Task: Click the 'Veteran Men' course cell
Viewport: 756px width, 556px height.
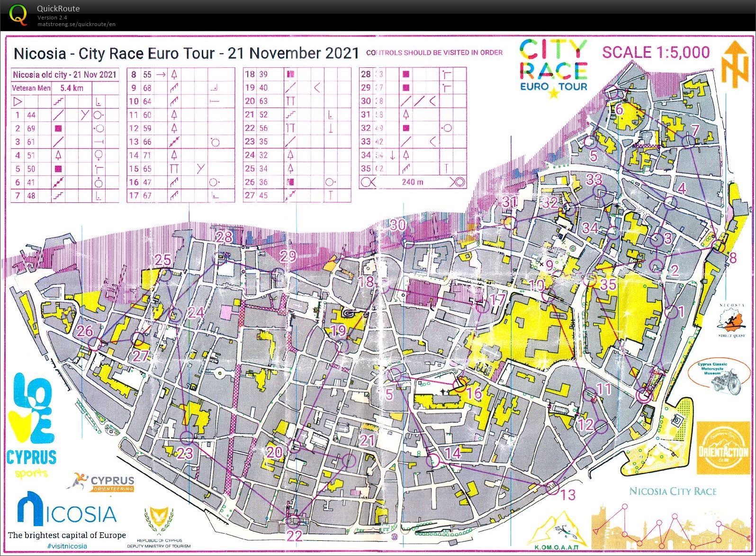Action: [31, 88]
